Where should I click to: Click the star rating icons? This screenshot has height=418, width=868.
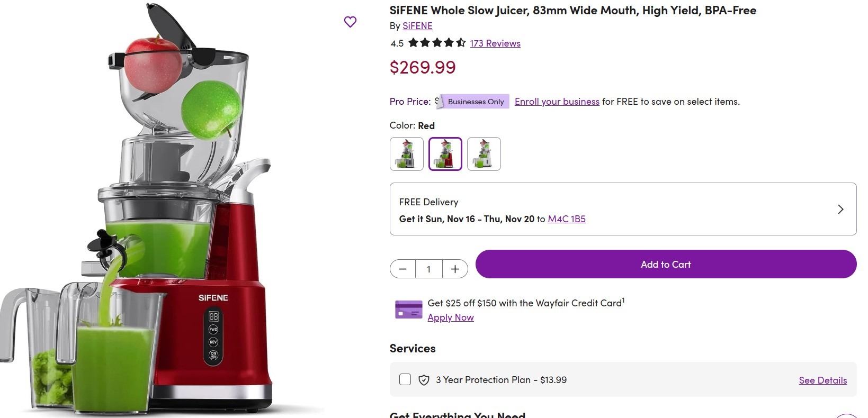coord(437,43)
